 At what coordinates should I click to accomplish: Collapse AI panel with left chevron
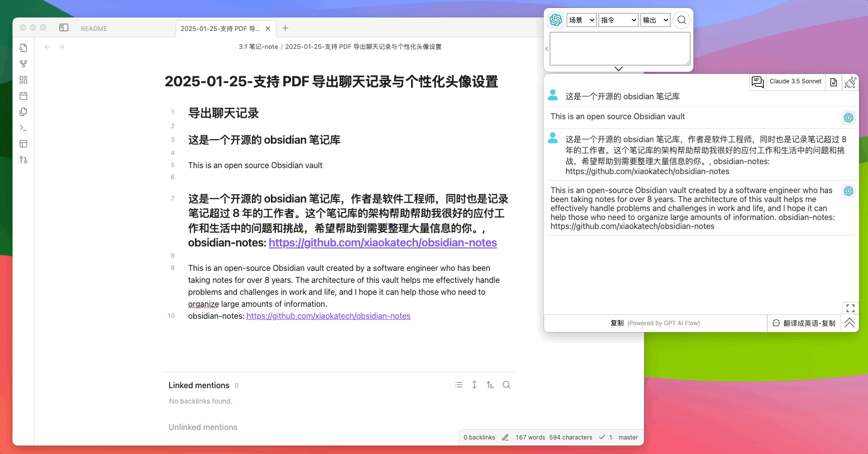(547, 49)
